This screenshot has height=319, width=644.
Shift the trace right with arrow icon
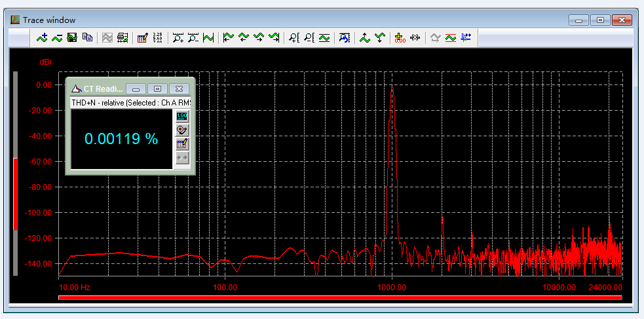(258, 38)
